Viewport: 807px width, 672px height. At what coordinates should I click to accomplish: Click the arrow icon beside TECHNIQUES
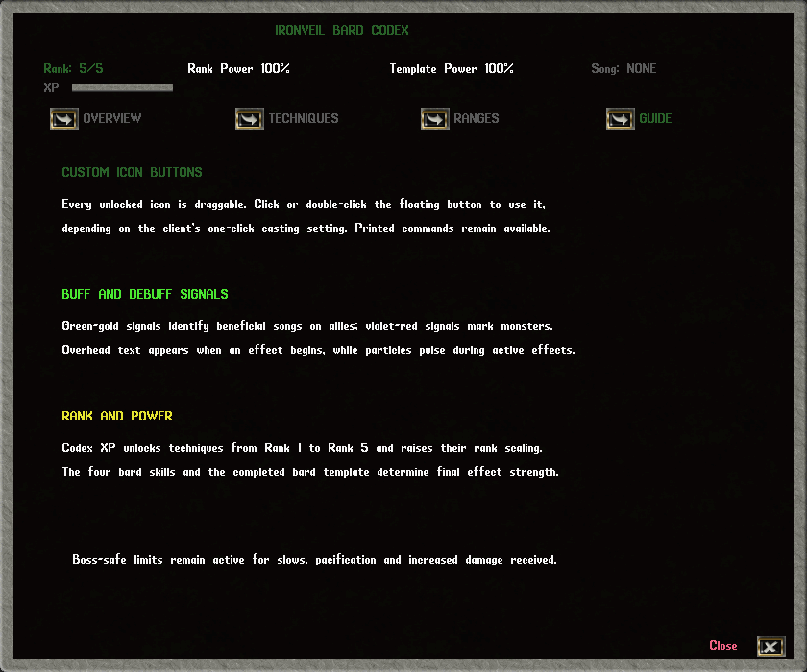(x=250, y=119)
